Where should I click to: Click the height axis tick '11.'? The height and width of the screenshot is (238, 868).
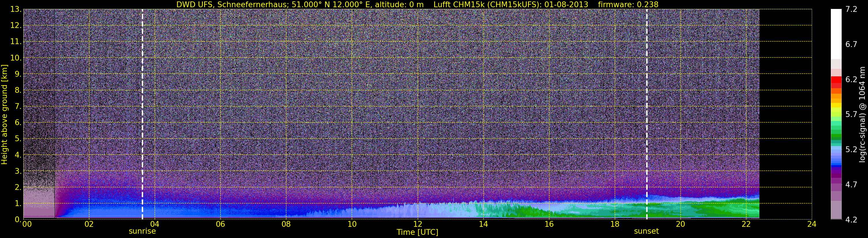click(15, 42)
